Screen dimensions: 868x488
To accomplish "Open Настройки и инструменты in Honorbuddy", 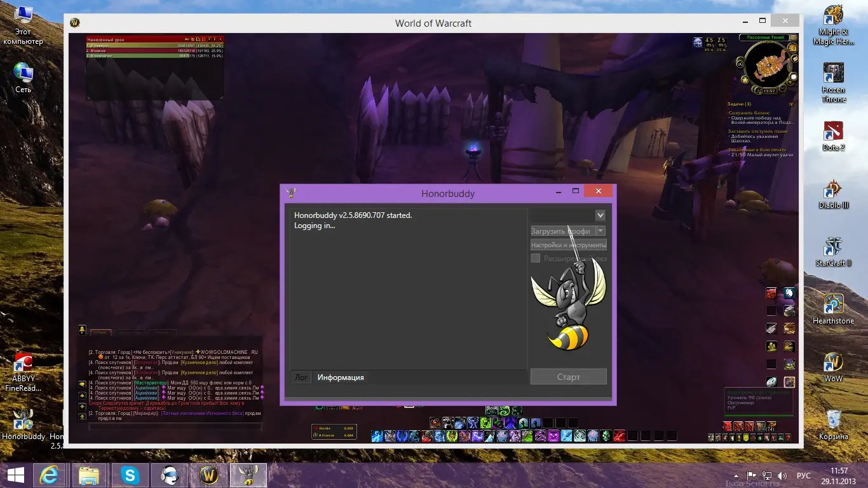I will click(x=569, y=245).
